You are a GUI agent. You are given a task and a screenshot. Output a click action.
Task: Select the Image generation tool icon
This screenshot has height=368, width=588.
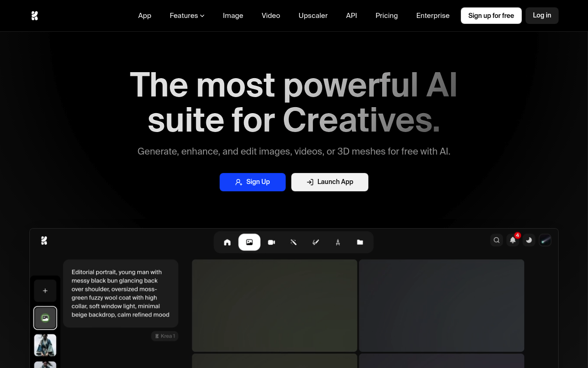[x=249, y=242]
